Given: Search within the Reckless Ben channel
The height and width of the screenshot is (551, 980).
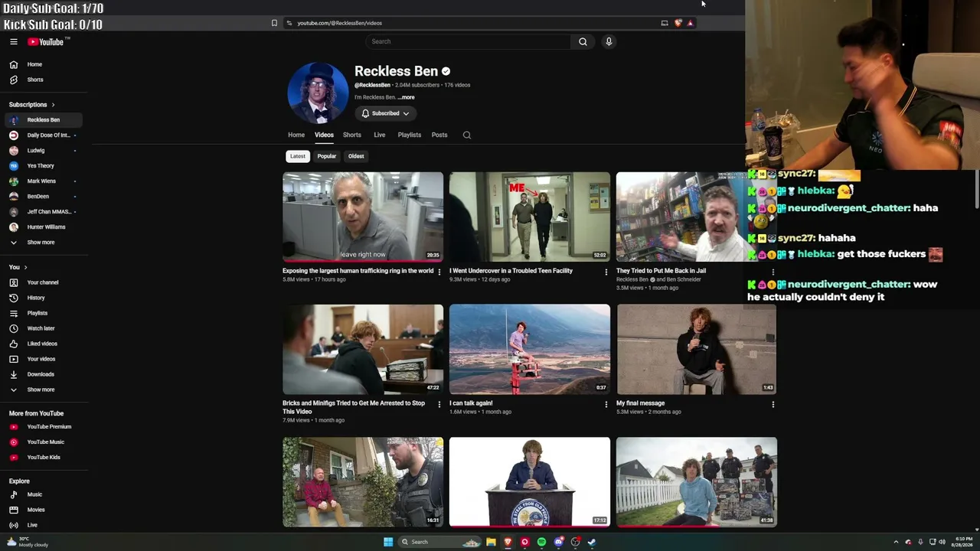Looking at the screenshot, I should pos(467,135).
